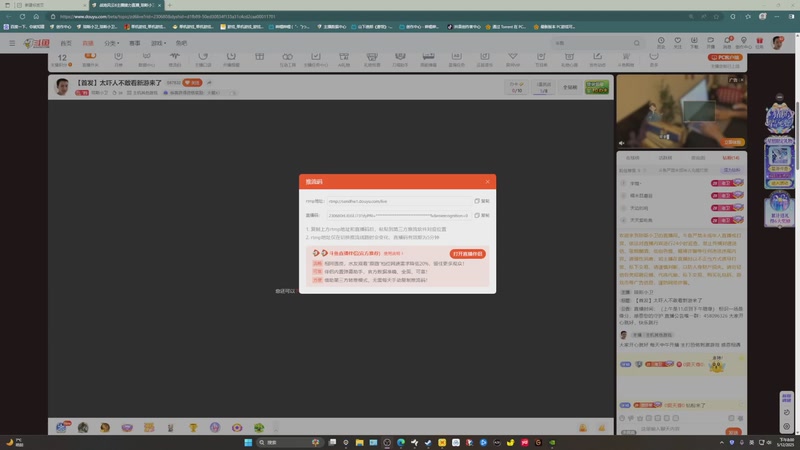
Task: Open the 消息 notifications icon with red badge
Action: coord(727,42)
